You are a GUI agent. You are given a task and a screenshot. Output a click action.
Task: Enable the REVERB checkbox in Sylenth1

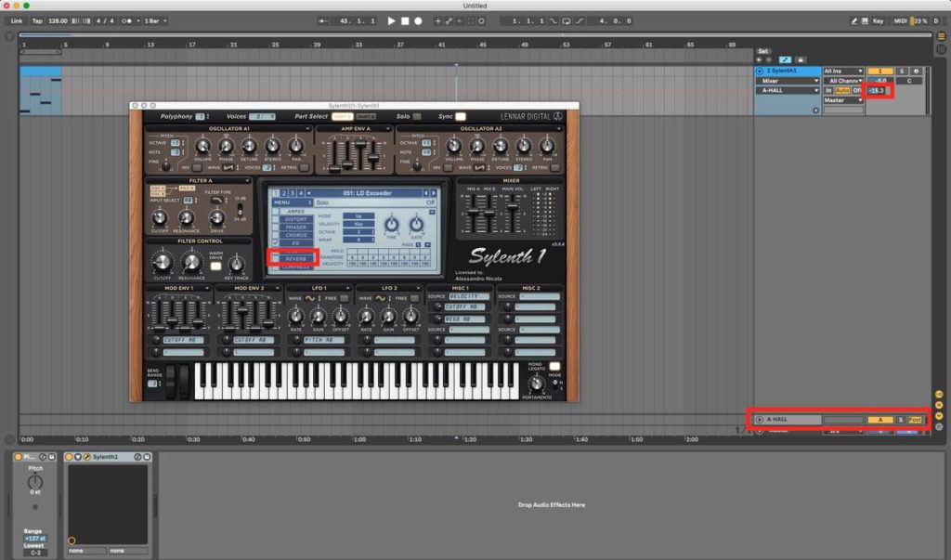click(274, 256)
